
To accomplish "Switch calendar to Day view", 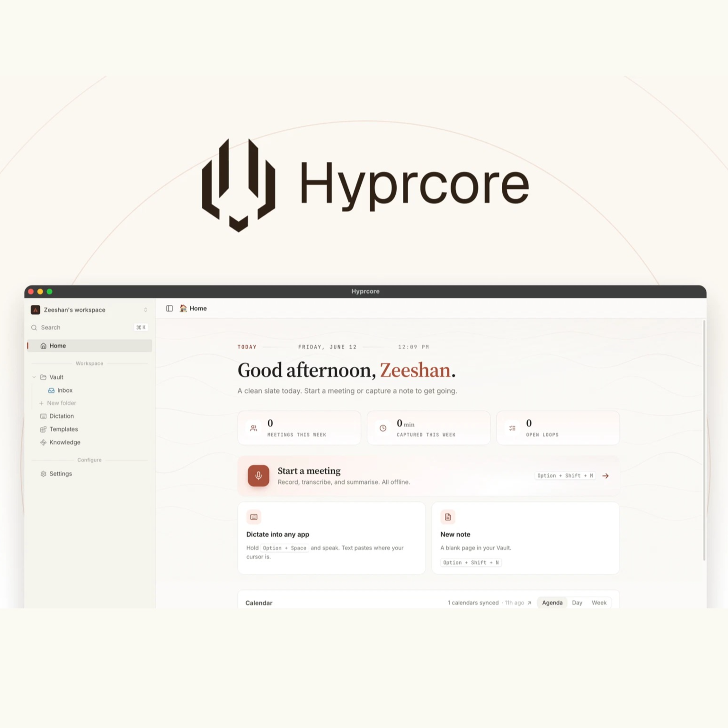I will pos(577,603).
